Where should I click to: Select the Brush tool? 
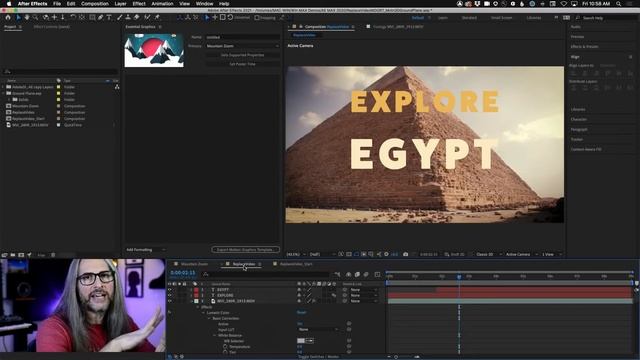[120, 18]
